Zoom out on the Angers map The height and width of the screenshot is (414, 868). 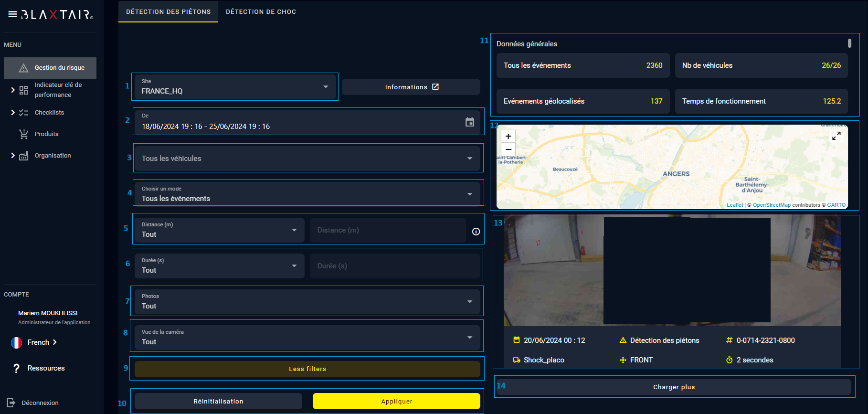click(x=508, y=149)
